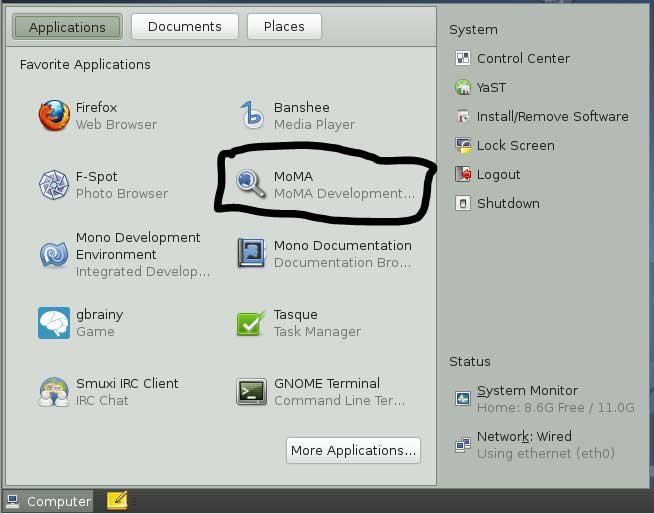The width and height of the screenshot is (654, 514).
Task: Start F-Spot photo browser icon
Action: coord(54,185)
